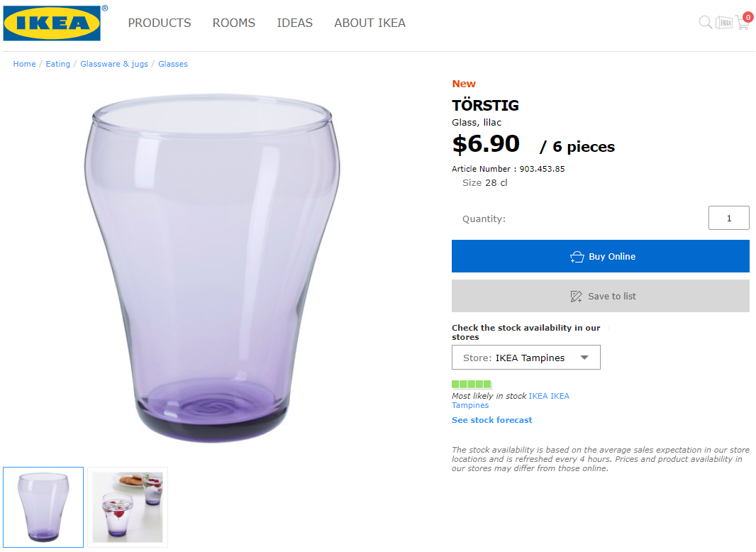Click the large TÖRSTIG glass product image

click(211, 270)
